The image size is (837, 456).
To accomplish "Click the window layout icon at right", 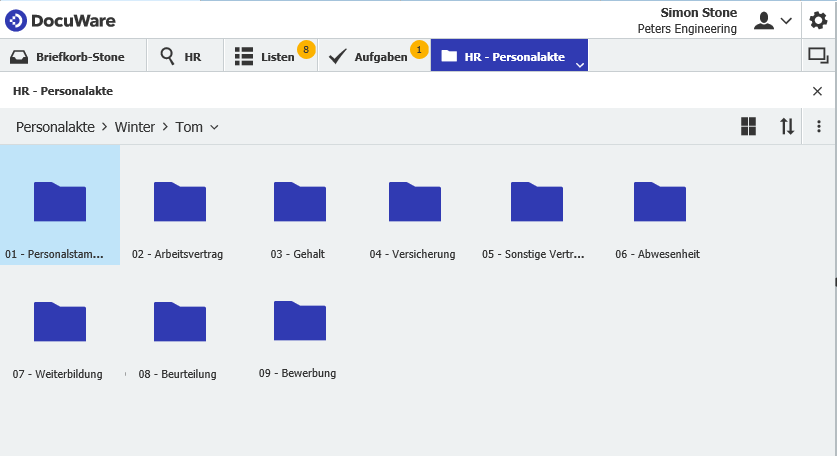I will click(817, 56).
